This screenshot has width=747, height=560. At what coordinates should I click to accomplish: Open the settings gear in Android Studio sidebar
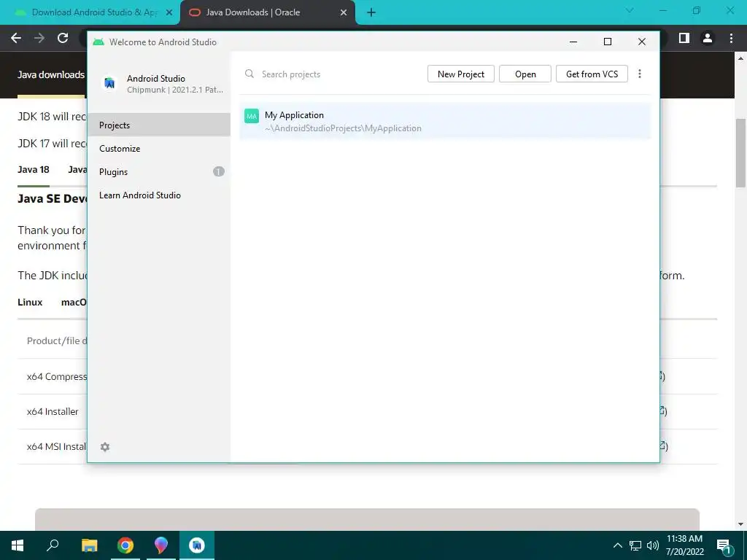pos(105,447)
